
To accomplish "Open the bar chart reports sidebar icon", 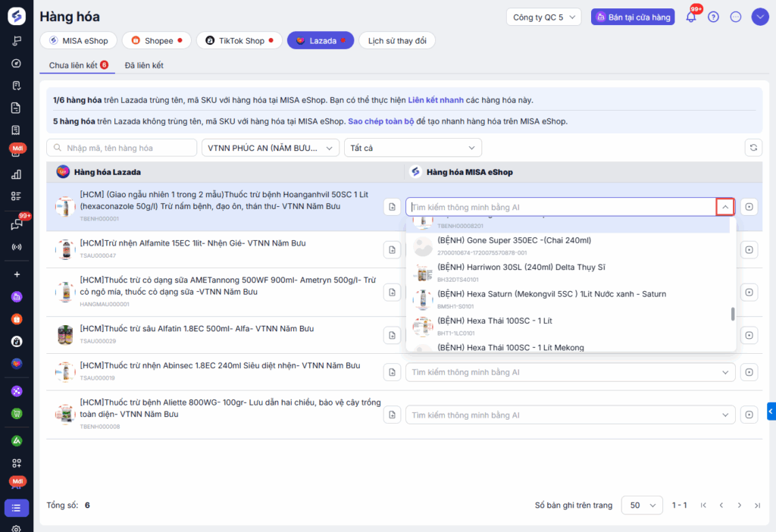I will (x=17, y=174).
